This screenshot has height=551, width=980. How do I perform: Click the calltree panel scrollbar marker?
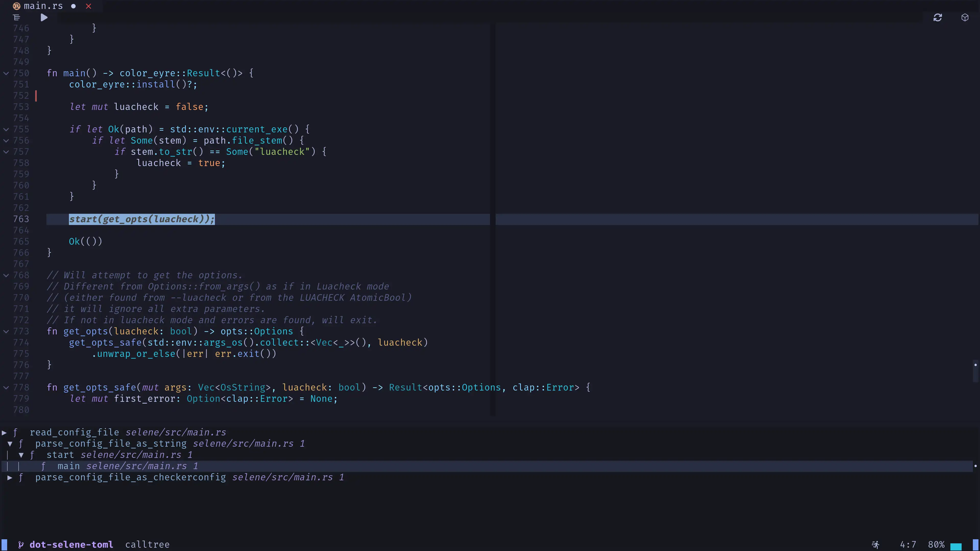[x=975, y=466]
